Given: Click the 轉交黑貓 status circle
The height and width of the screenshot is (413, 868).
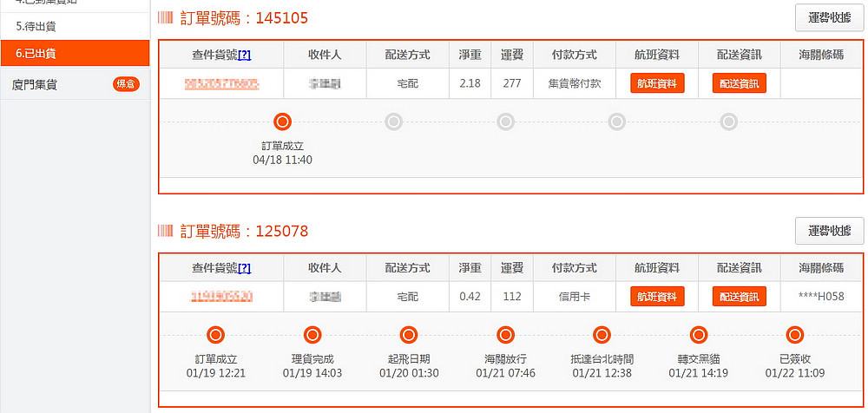Looking at the screenshot, I should pos(698,335).
